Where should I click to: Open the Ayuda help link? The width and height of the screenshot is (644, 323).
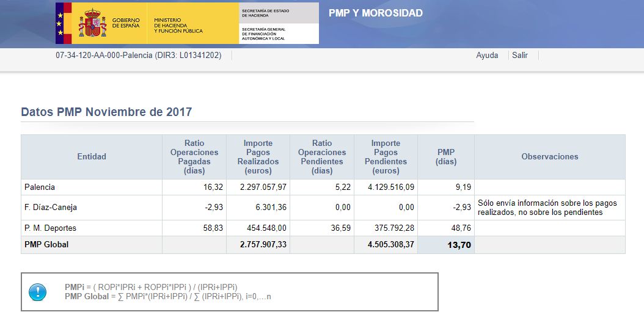[487, 55]
